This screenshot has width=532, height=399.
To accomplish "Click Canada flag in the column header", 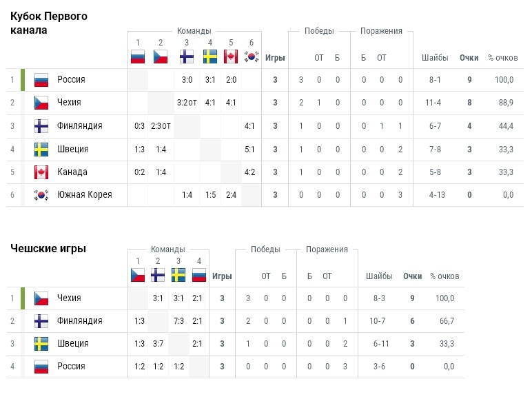I will 231,57.
